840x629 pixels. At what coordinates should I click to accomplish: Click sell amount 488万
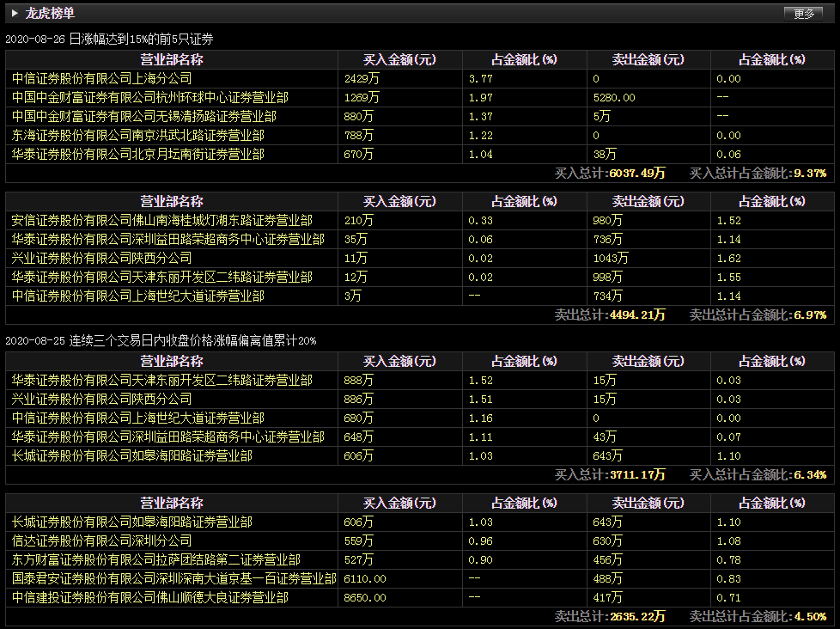(x=607, y=578)
